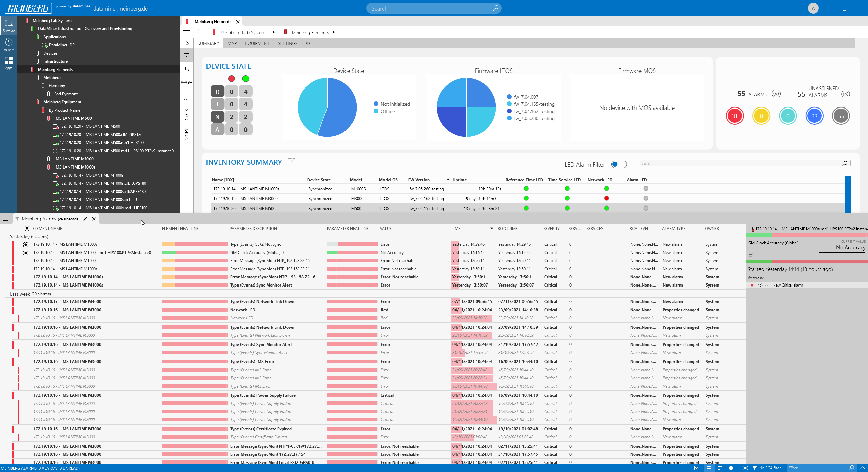Click the search magnifier in top bar
Image resolution: width=868 pixels, height=472 pixels.
click(x=496, y=8)
